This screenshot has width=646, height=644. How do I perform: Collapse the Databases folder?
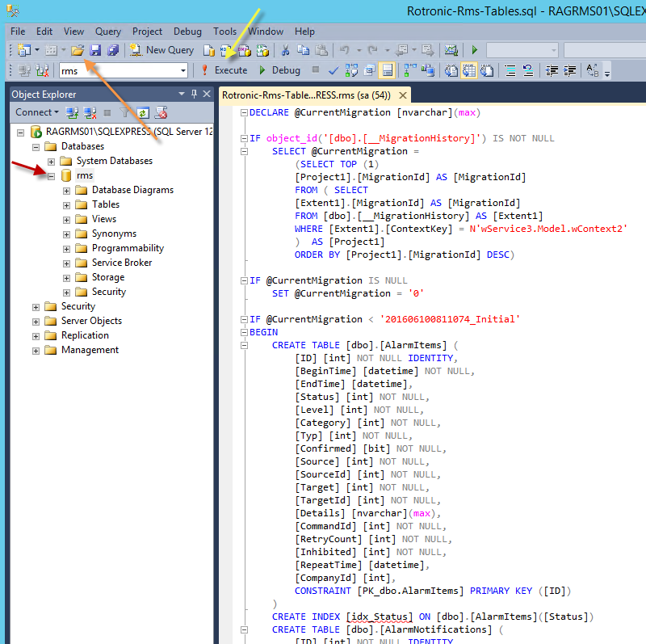[36, 147]
